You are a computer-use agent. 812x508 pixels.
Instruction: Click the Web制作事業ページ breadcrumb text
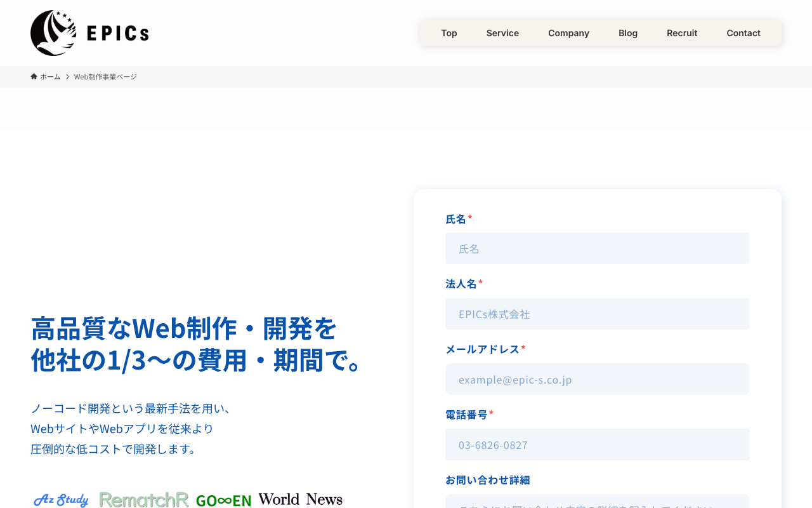click(x=105, y=77)
